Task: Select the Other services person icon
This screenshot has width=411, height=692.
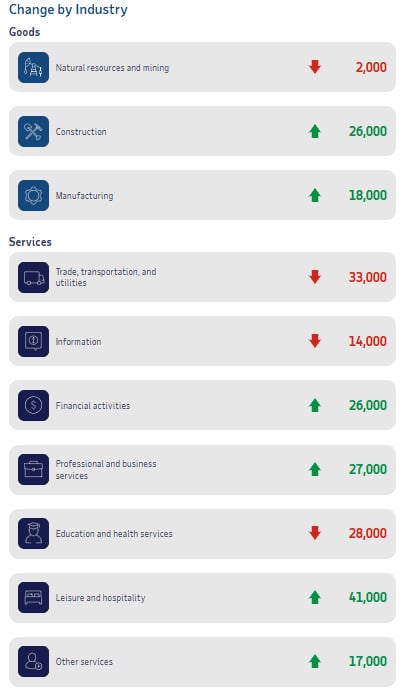Action: click(34, 662)
